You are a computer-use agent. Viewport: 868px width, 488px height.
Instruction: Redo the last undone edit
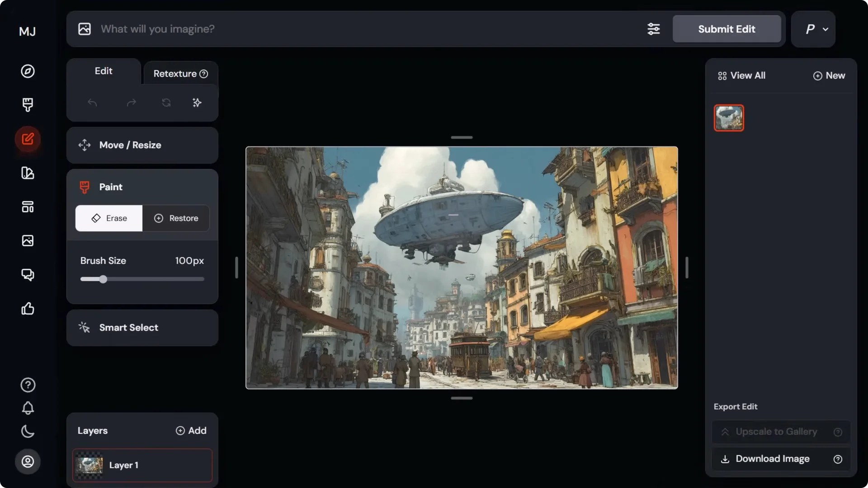tap(131, 103)
